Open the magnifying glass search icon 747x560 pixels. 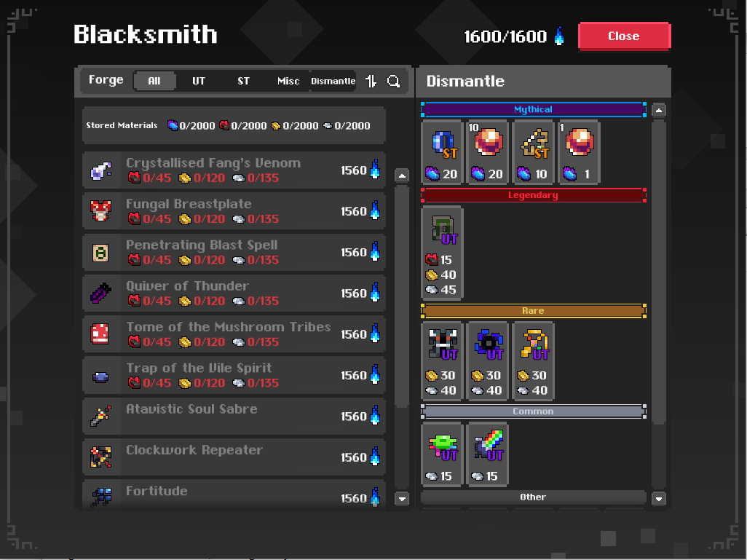coord(393,81)
